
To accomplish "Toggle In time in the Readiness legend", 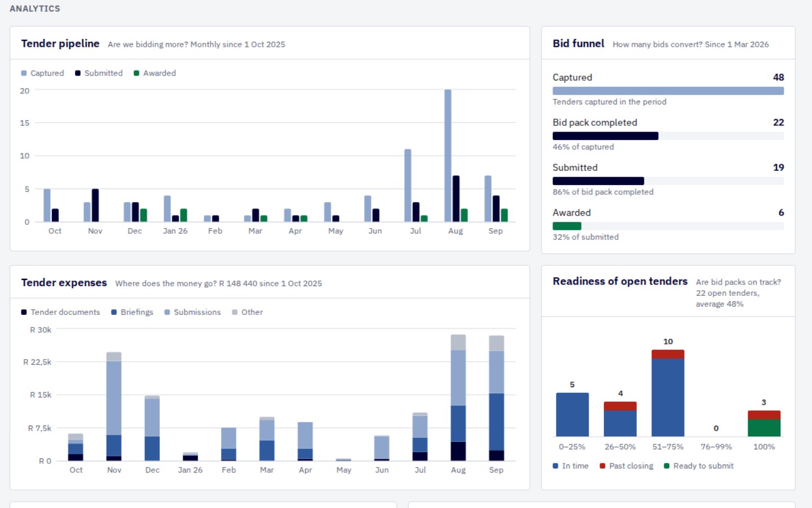I will coord(570,466).
